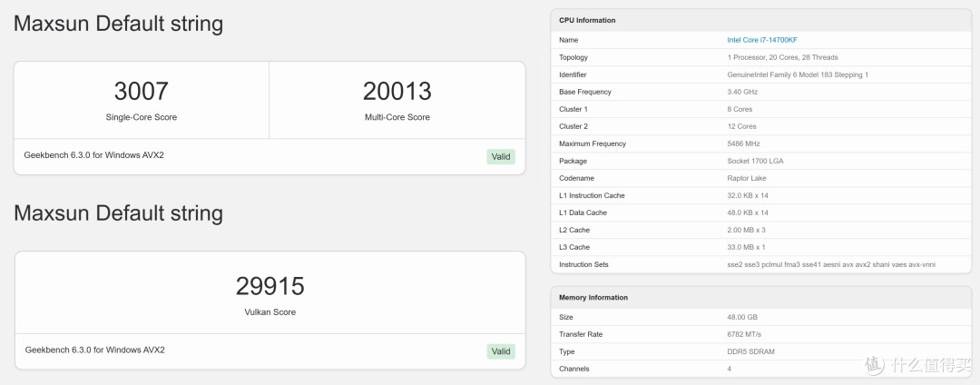The height and width of the screenshot is (385, 980).
Task: Select the 29915 Vulkan score value
Action: click(270, 286)
